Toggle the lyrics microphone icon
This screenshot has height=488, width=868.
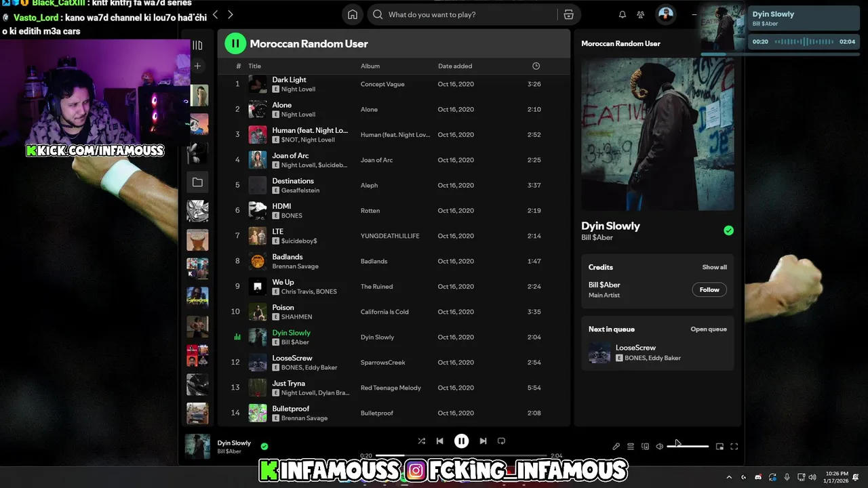[616, 446]
